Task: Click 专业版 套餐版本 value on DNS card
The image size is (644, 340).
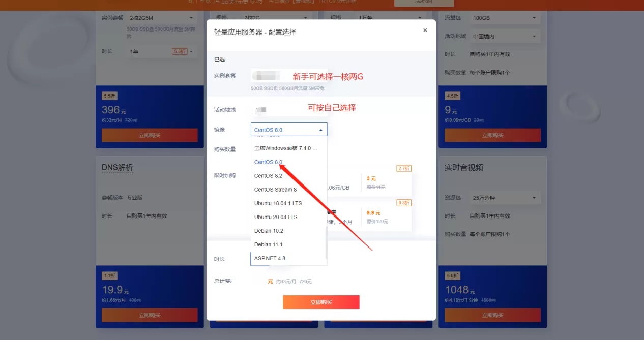Action: coord(135,198)
